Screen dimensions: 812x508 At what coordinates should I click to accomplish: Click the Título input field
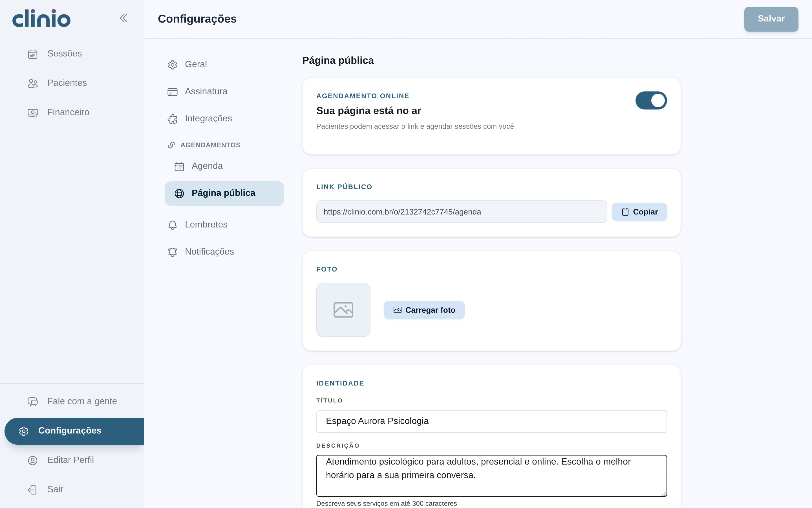pos(491,421)
